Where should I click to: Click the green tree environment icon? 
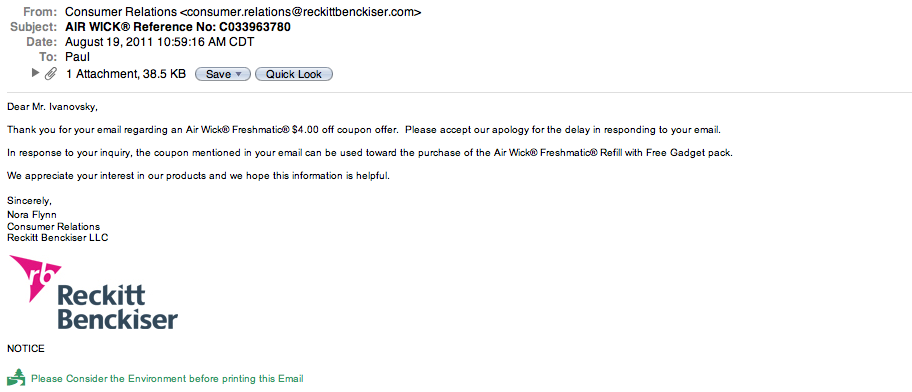[x=16, y=377]
